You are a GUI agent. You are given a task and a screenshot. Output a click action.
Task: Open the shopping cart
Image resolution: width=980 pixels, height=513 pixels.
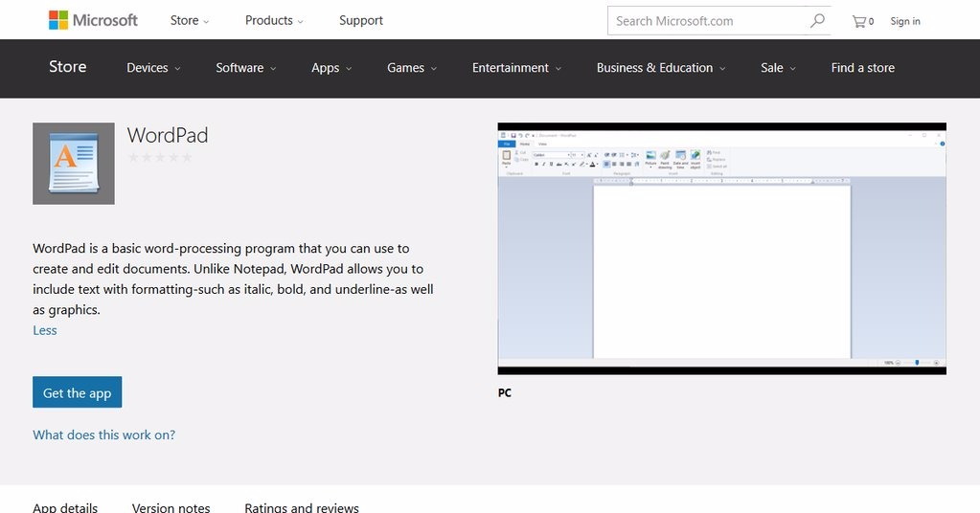click(x=862, y=21)
